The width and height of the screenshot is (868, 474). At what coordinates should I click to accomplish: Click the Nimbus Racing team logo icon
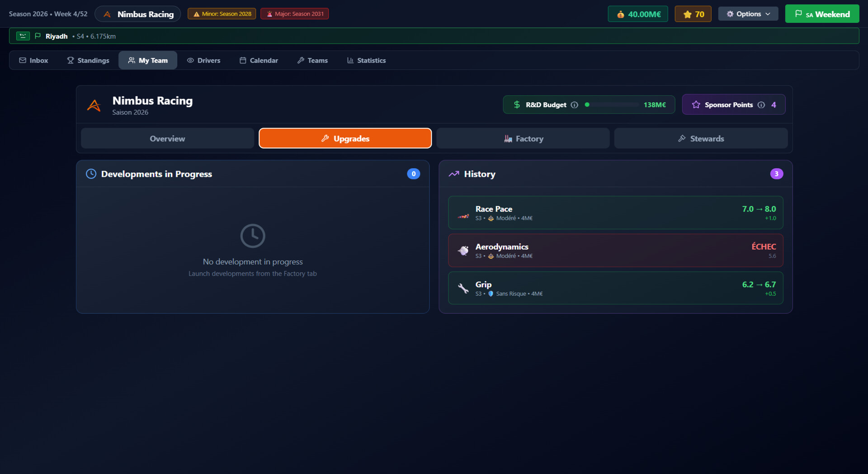pos(94,104)
